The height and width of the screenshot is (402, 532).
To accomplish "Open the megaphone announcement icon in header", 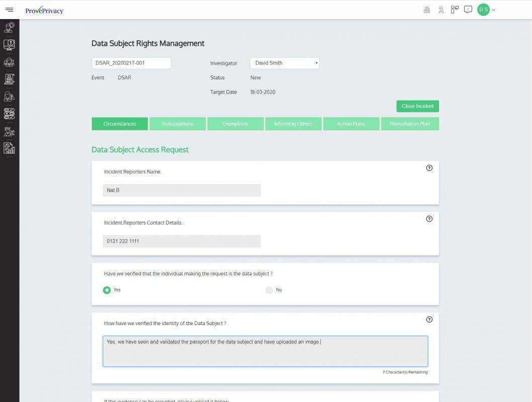I will pos(455,10).
